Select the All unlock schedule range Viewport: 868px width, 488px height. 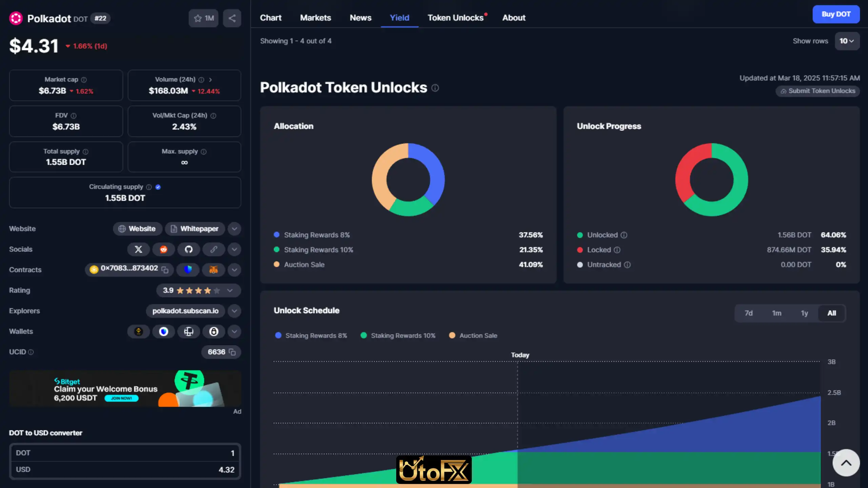click(832, 313)
